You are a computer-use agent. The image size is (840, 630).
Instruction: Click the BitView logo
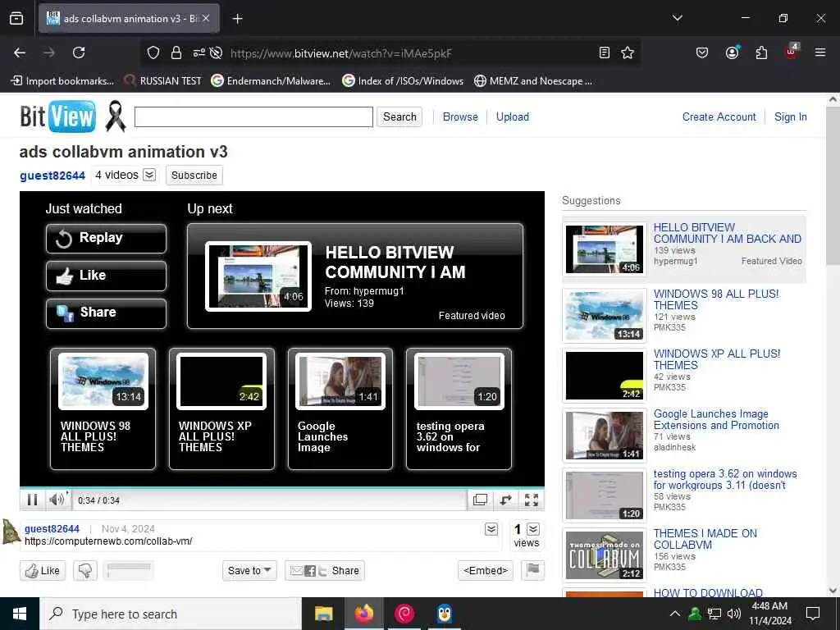click(58, 116)
